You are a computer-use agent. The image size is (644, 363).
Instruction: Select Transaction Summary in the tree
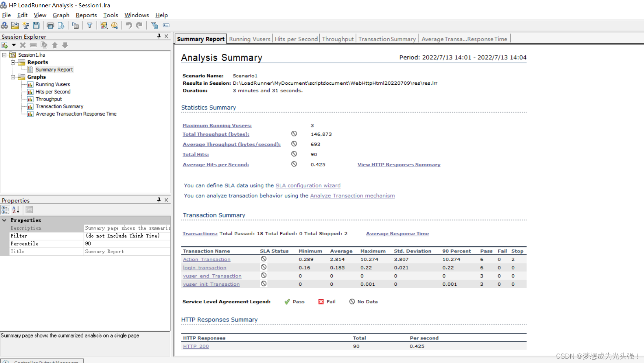(x=59, y=106)
